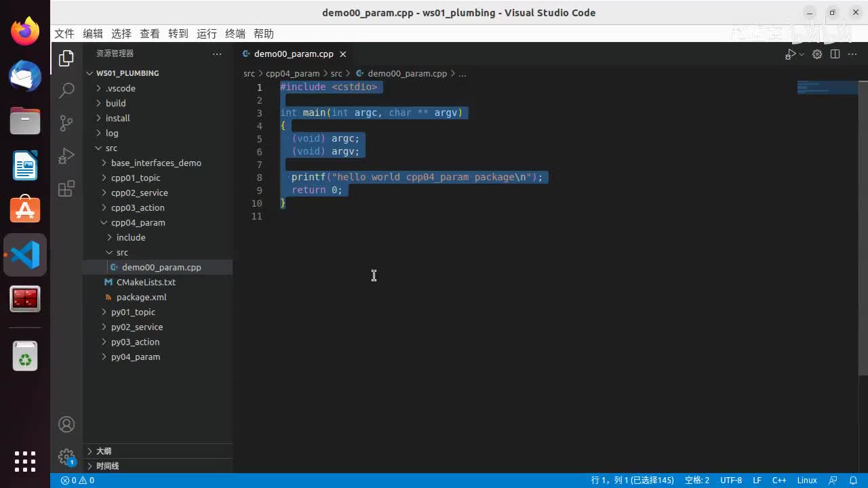Open the 终端 menu

[x=235, y=34]
